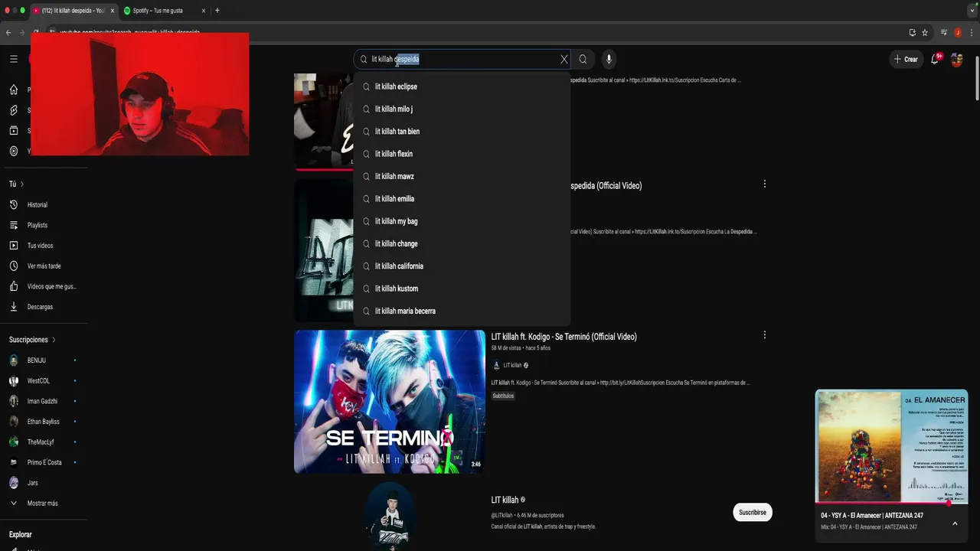Open options for La Despedida video
The width and height of the screenshot is (980, 551).
click(x=764, y=184)
